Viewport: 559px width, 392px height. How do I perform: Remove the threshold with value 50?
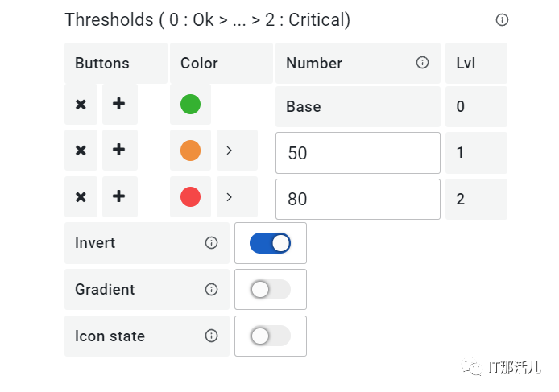[x=81, y=151]
